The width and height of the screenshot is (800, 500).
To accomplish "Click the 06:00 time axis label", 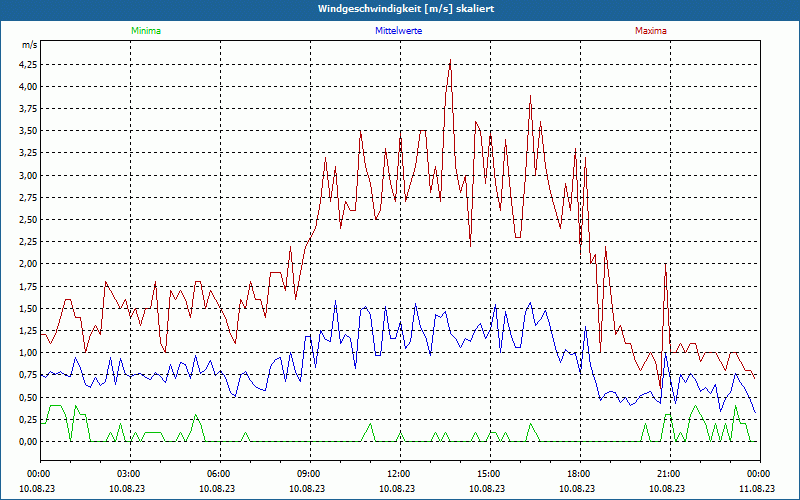I will (x=220, y=474).
